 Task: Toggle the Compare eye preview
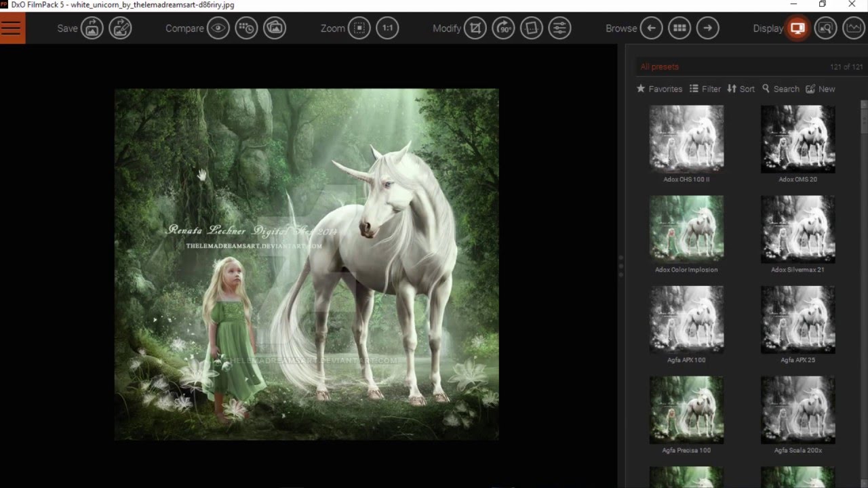coord(218,28)
